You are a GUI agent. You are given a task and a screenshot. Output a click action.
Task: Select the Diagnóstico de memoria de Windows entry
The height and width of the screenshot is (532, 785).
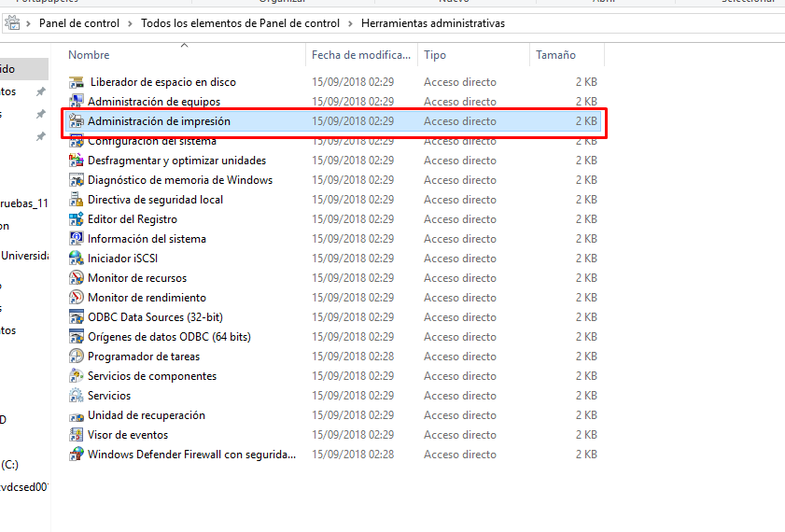pos(179,180)
